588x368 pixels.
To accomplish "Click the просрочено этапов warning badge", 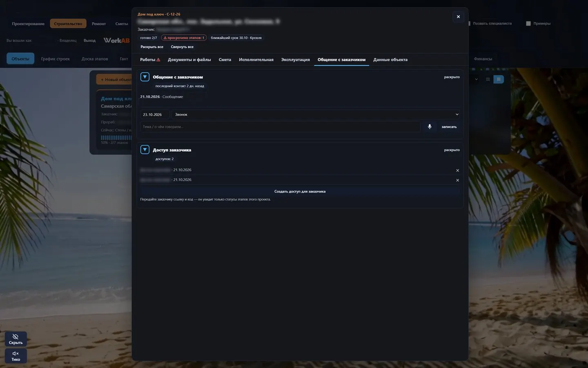I will [x=184, y=38].
